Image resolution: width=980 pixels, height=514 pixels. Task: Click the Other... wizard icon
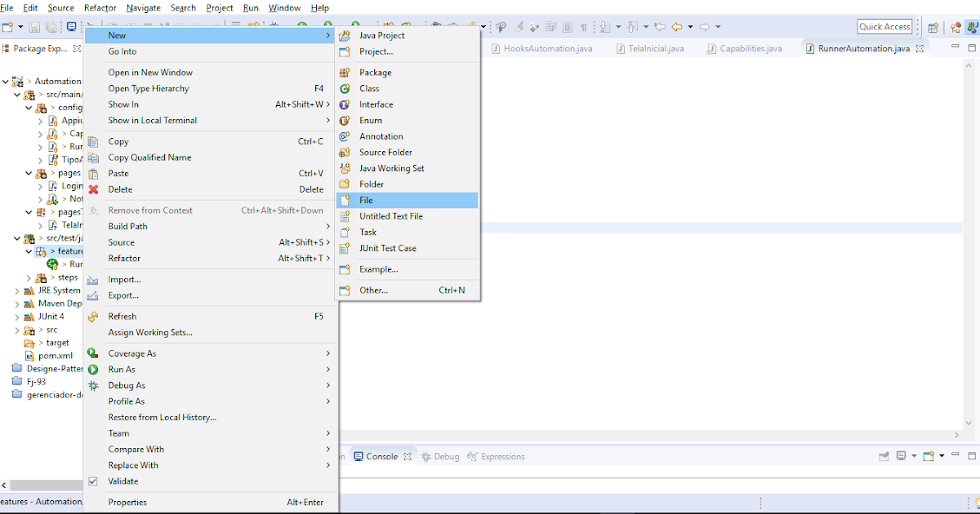(x=345, y=290)
